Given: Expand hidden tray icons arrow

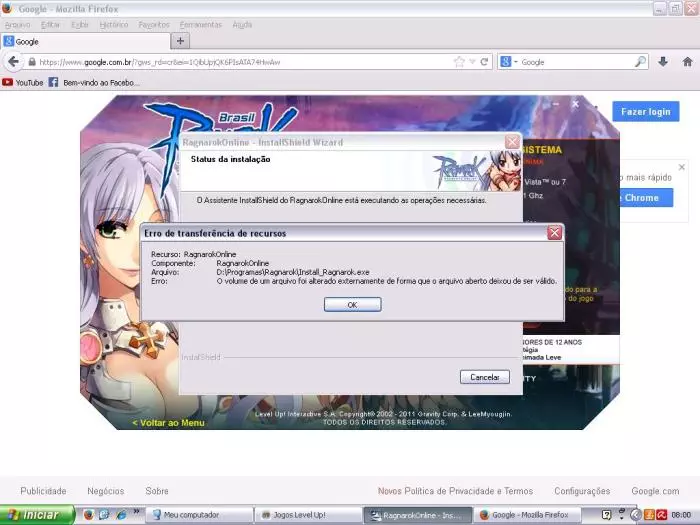Looking at the screenshot, I should [636, 515].
